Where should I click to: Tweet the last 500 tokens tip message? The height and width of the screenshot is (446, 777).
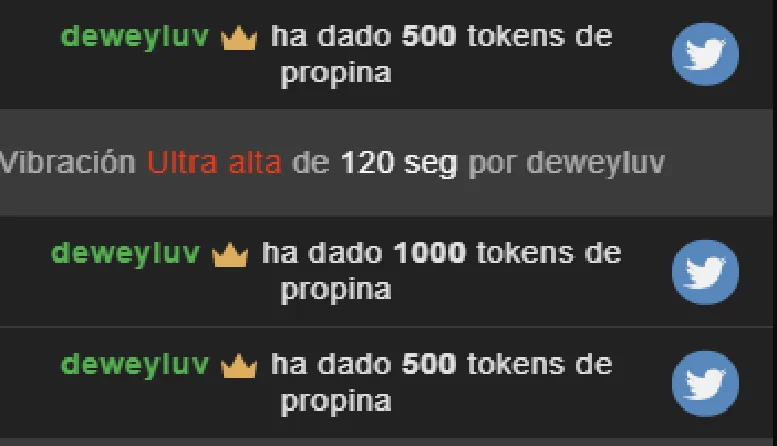705,384
